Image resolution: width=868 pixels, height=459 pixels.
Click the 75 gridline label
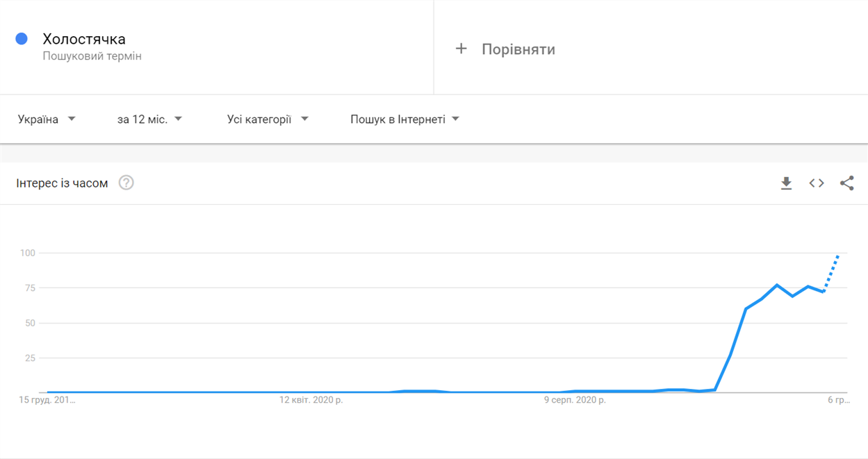30,288
